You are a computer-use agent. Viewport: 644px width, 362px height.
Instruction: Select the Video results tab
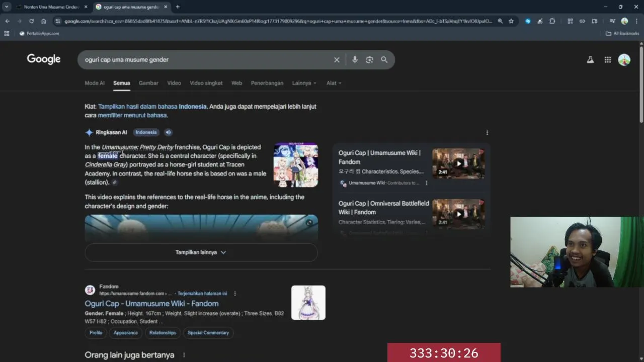tap(174, 83)
